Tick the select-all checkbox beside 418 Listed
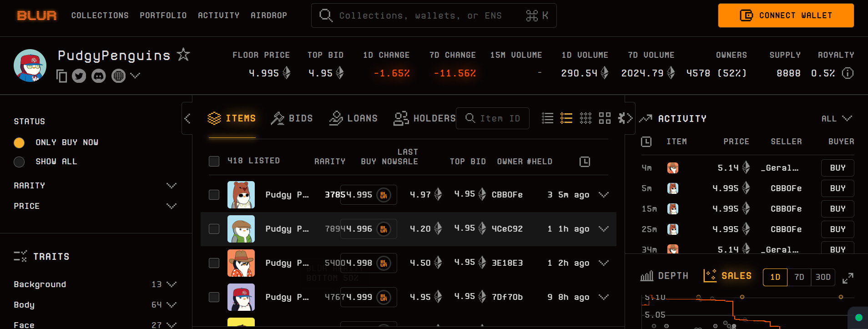Viewport: 868px width, 329px height. pos(214,161)
